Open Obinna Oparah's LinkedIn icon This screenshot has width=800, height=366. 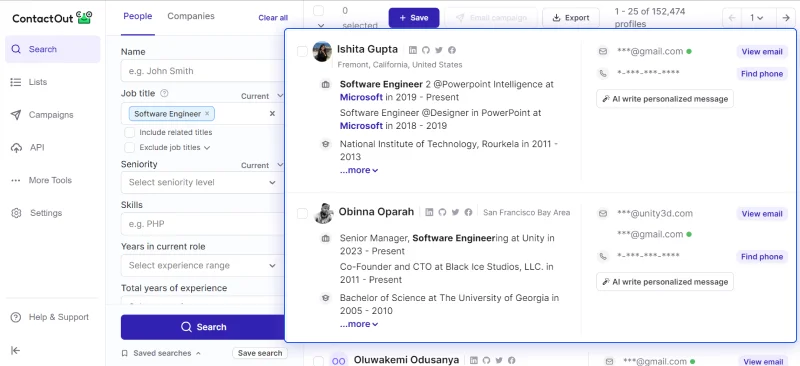pyautogui.click(x=429, y=212)
